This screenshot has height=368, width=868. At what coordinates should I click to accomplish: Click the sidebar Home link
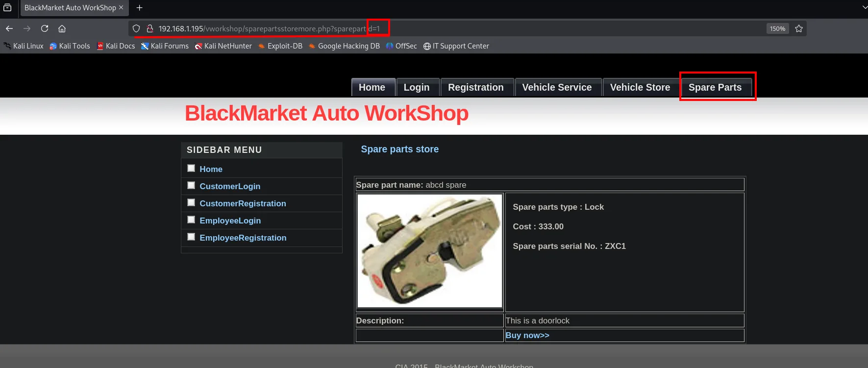click(211, 169)
